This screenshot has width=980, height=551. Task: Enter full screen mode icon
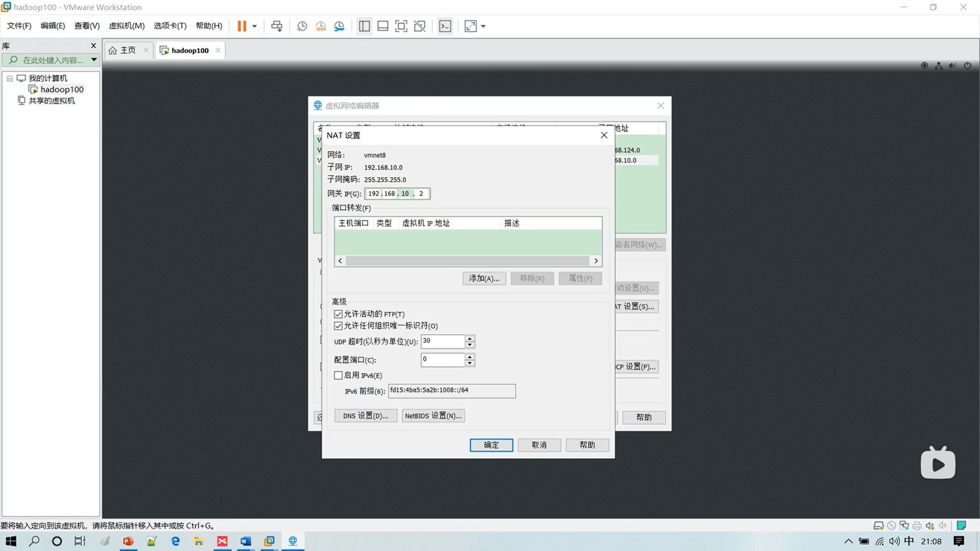(401, 26)
